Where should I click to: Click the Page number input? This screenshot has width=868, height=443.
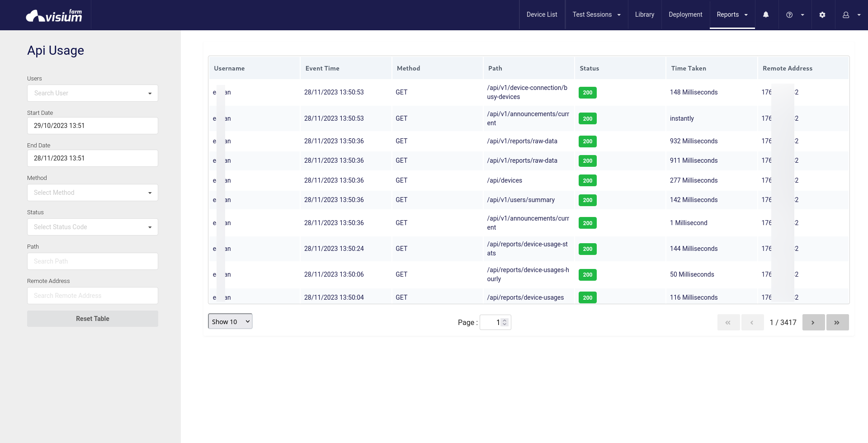pos(495,322)
